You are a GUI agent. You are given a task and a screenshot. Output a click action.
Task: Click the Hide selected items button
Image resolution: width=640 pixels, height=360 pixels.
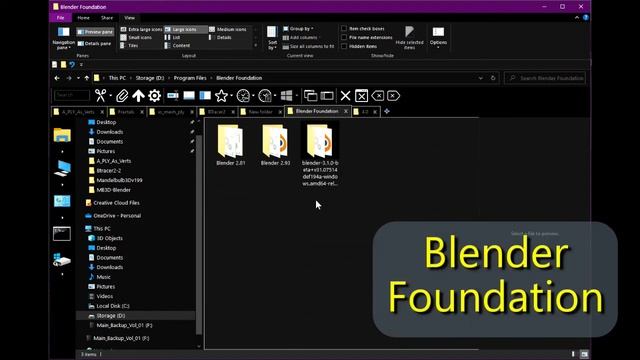pyautogui.click(x=409, y=38)
